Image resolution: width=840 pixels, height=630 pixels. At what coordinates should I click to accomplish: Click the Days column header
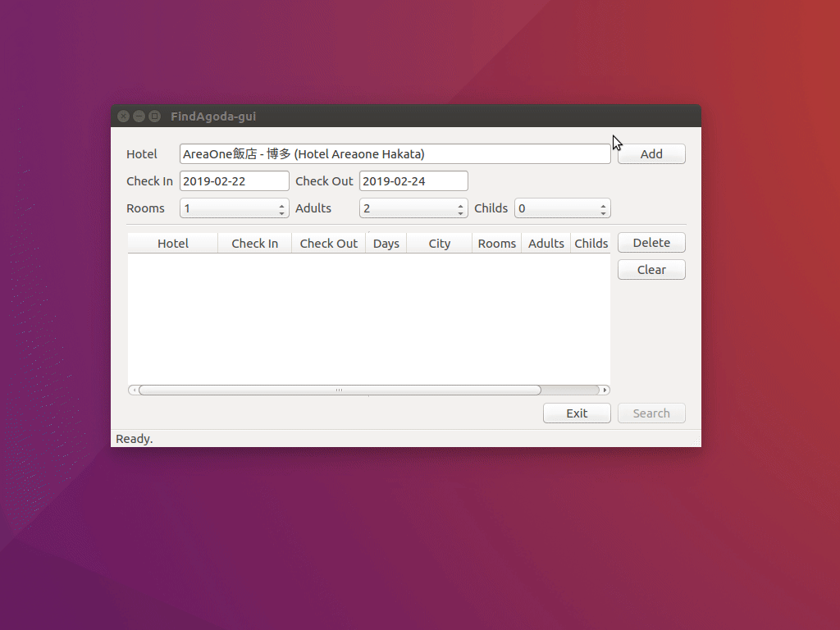click(386, 244)
